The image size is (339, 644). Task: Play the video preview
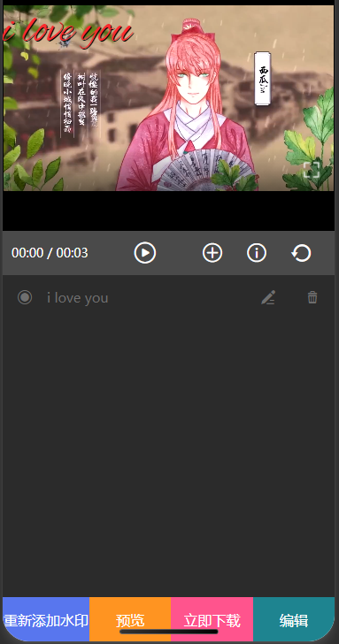144,253
